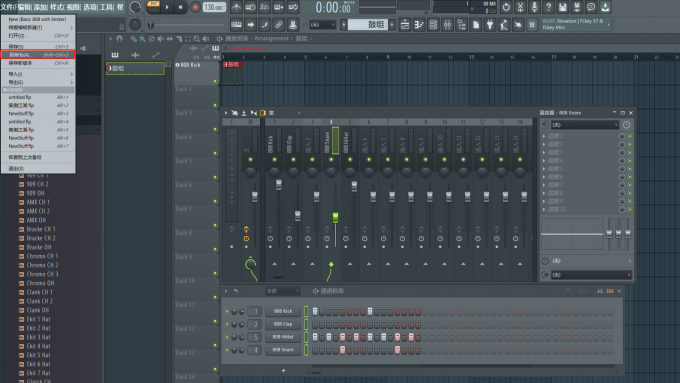The height and width of the screenshot is (383, 680).
Task: Expand mixer effect slot 1 arrow
Action: pyautogui.click(x=544, y=136)
